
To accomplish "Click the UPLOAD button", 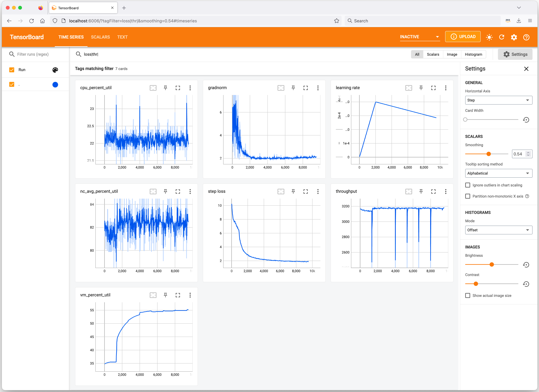I will tap(463, 36).
